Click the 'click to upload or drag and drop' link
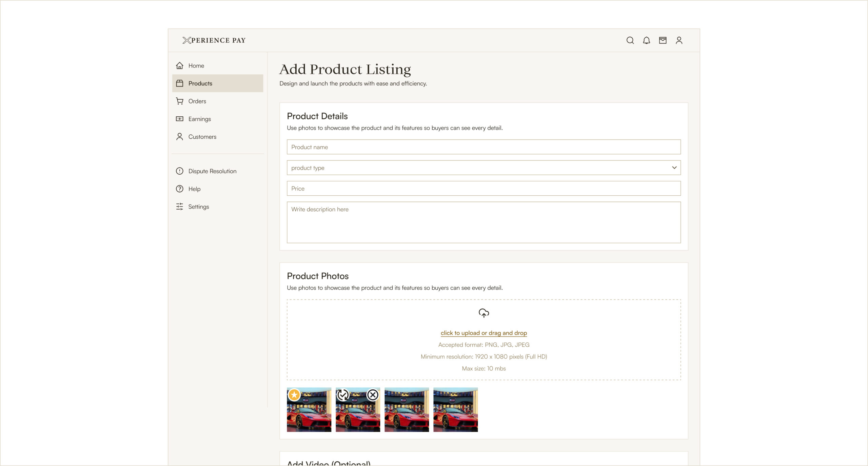The width and height of the screenshot is (868, 466). click(x=484, y=333)
